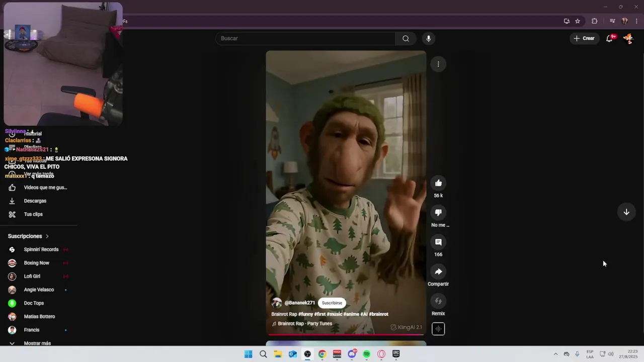Click the system tray microphone icon
Viewport: 644px width, 362px height.
coord(577,354)
